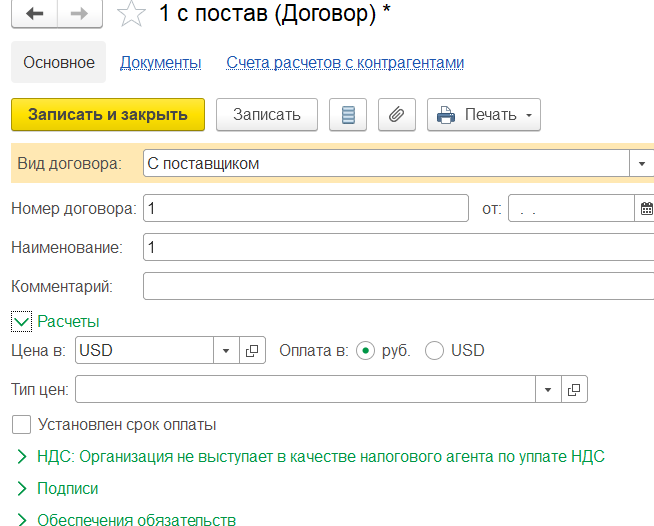This screenshot has height=526, width=654.
Task: Select USD payment radio button
Action: point(434,351)
